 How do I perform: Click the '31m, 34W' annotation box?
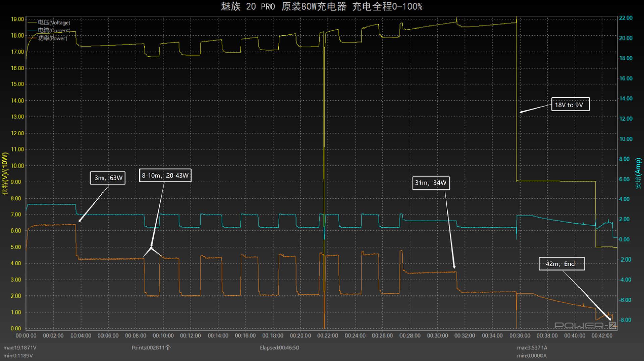[431, 183]
